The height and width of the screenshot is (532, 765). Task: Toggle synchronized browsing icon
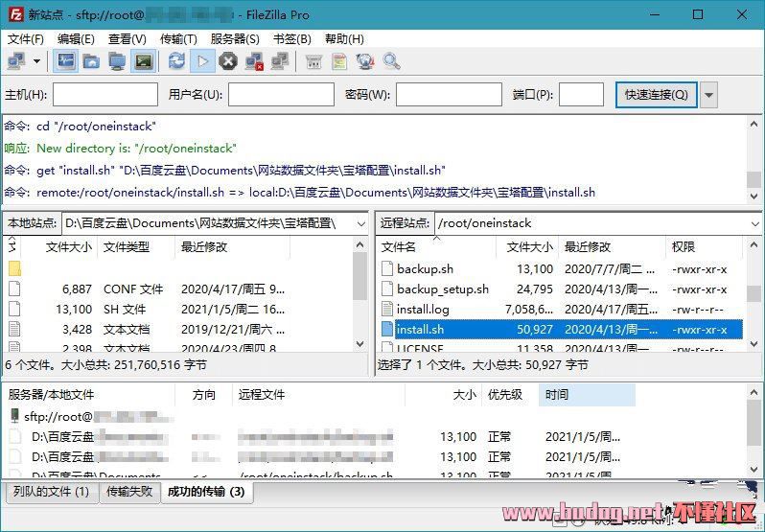[x=365, y=62]
